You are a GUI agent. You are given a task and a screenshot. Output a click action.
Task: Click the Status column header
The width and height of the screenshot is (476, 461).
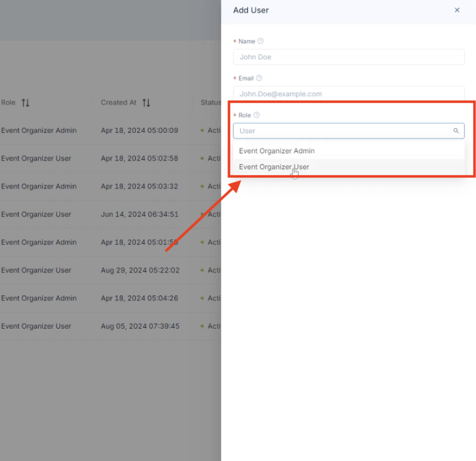point(210,103)
